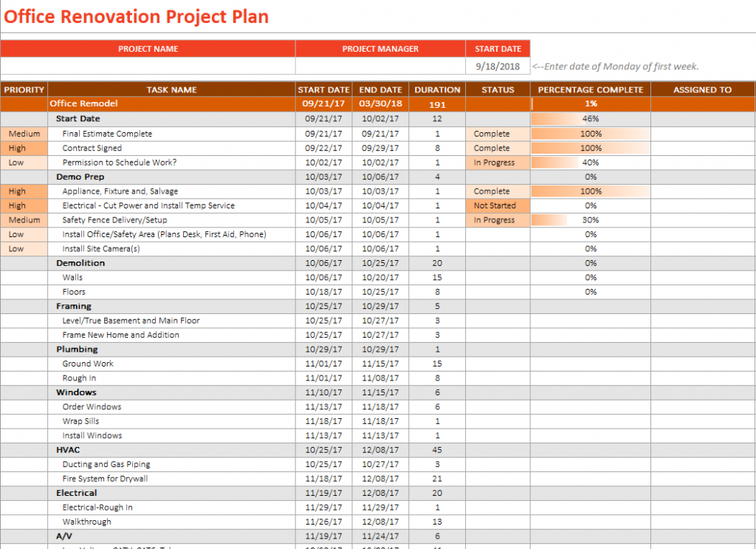
Task: Click the ASSIGNED TO column header
Action: tap(702, 89)
